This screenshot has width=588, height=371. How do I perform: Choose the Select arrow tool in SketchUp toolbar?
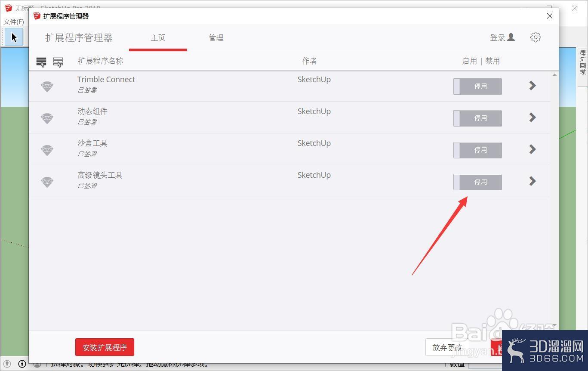[x=14, y=37]
